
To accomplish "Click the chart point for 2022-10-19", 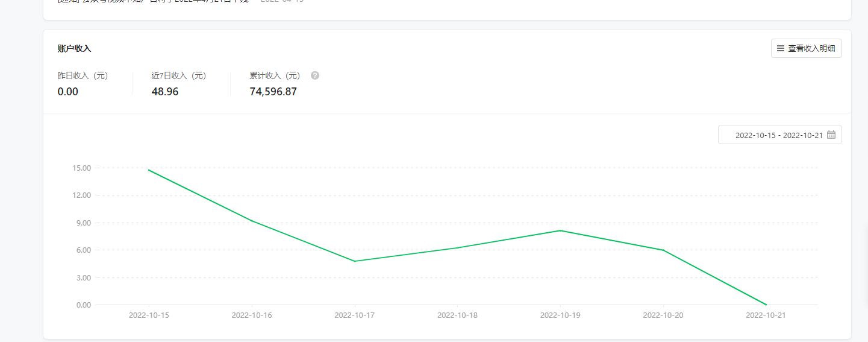I will [x=560, y=230].
